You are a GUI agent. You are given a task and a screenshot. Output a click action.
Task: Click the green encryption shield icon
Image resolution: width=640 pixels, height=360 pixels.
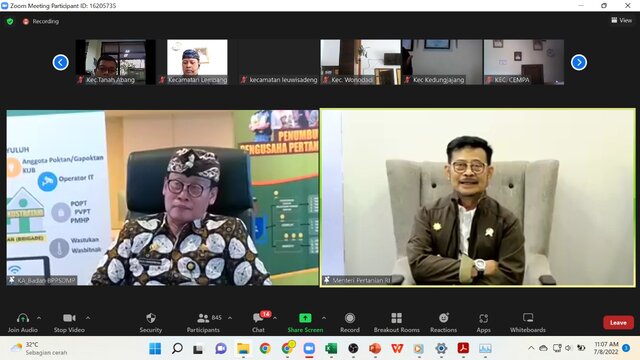coord(10,21)
